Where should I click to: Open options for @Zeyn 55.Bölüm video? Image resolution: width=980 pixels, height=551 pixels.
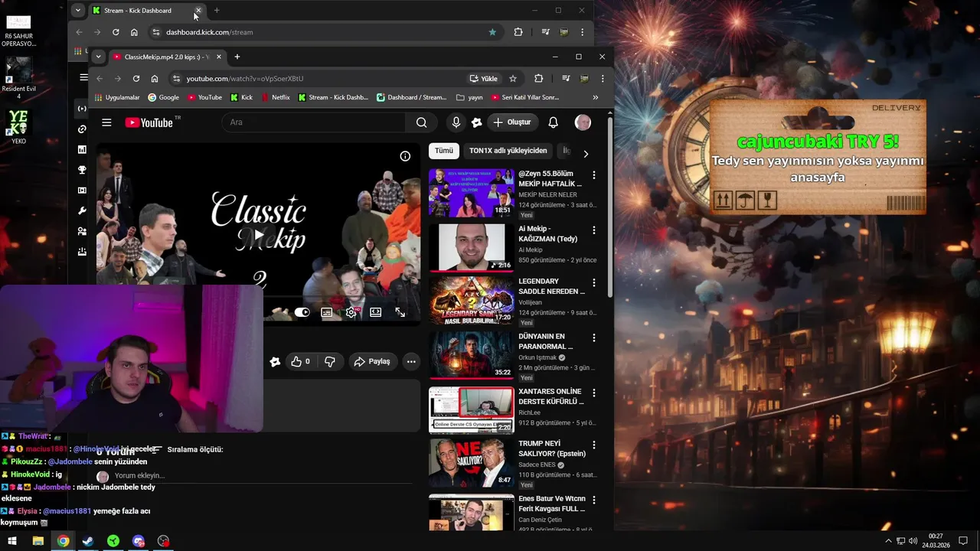[593, 175]
